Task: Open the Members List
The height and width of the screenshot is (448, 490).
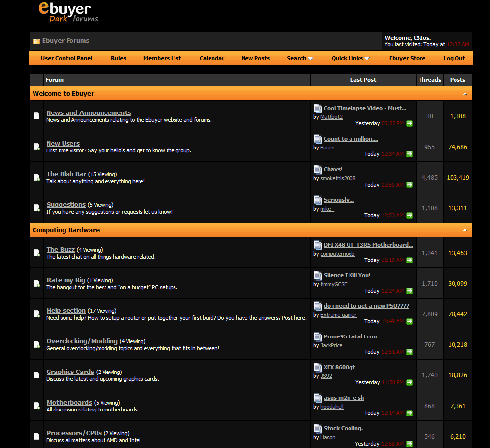Action: 162,58
